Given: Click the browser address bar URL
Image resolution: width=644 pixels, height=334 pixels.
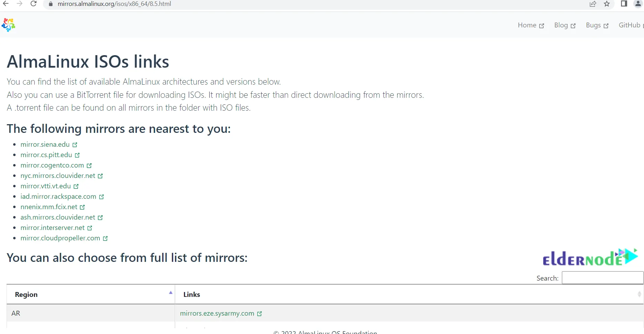Looking at the screenshot, I should (x=114, y=4).
